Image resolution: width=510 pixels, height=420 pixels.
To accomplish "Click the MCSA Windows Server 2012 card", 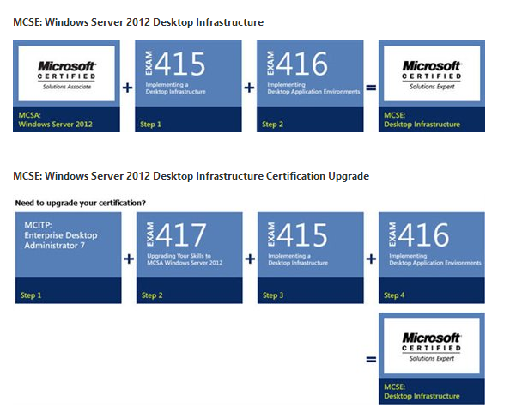I will (x=66, y=86).
